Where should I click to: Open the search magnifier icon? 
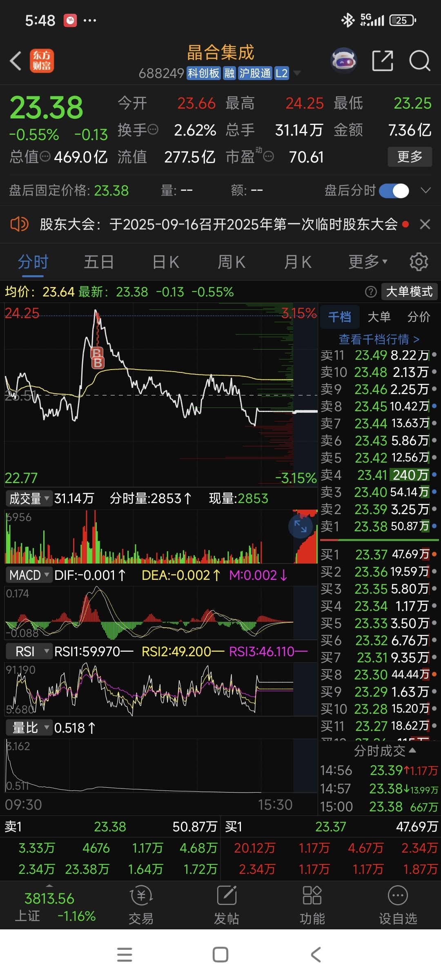420,61
